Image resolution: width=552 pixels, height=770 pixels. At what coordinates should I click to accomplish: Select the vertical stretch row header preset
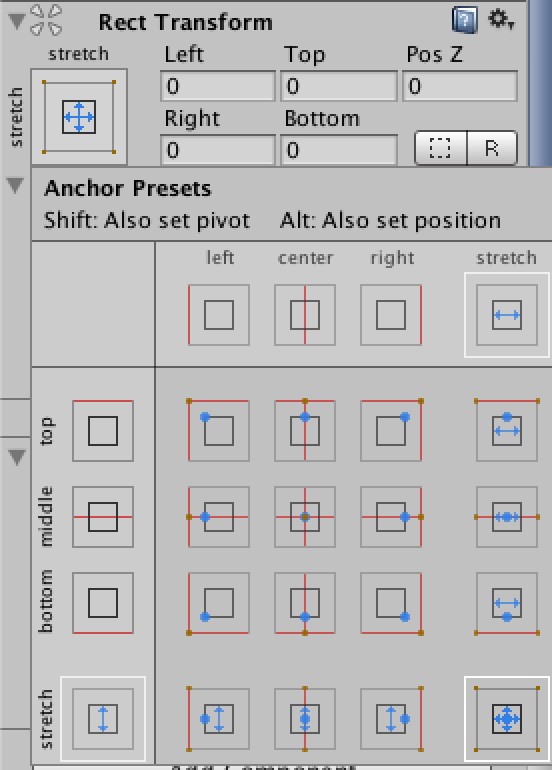pyautogui.click(x=103, y=718)
